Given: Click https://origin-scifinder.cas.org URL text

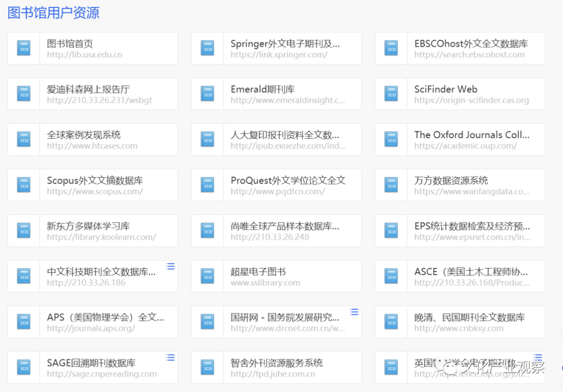Looking at the screenshot, I should [471, 100].
